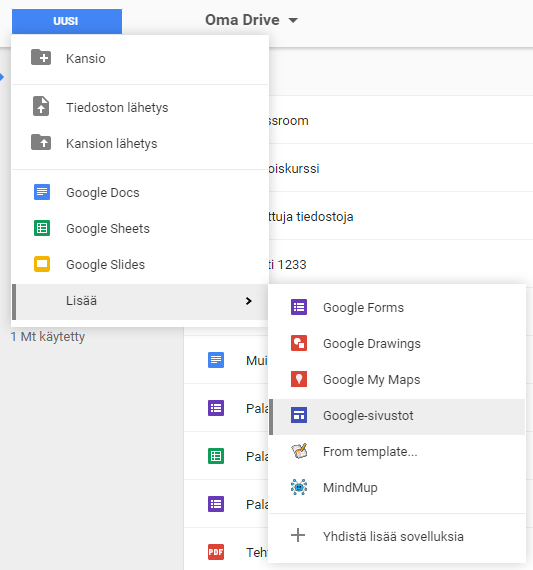Choose Yhdistä lisää sovelluksia
Viewport: 533px width, 570px height.
tap(397, 537)
